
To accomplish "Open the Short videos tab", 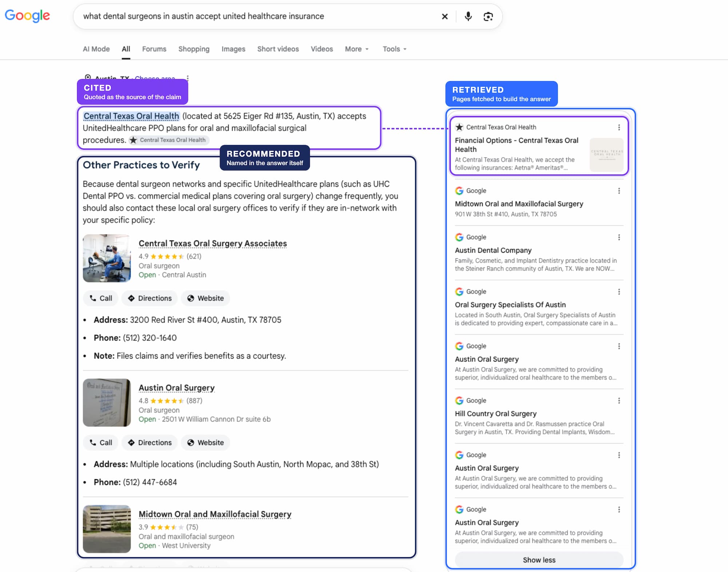I will pyautogui.click(x=278, y=49).
